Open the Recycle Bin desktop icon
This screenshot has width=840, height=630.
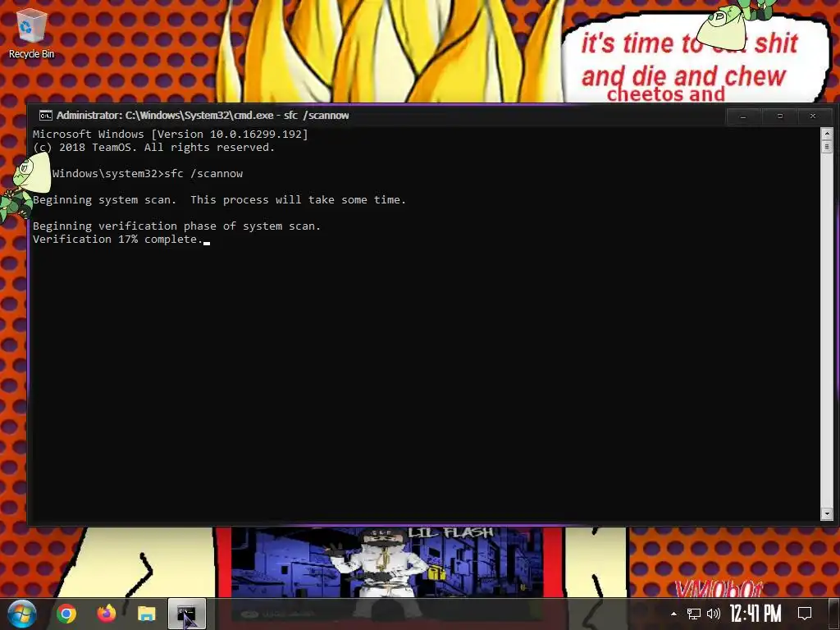coord(31,33)
